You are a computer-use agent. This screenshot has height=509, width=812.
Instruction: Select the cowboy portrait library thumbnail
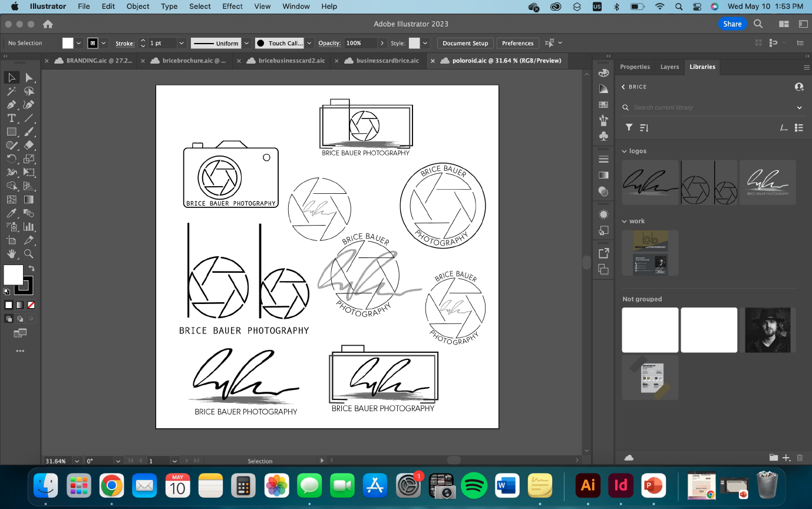tap(767, 330)
